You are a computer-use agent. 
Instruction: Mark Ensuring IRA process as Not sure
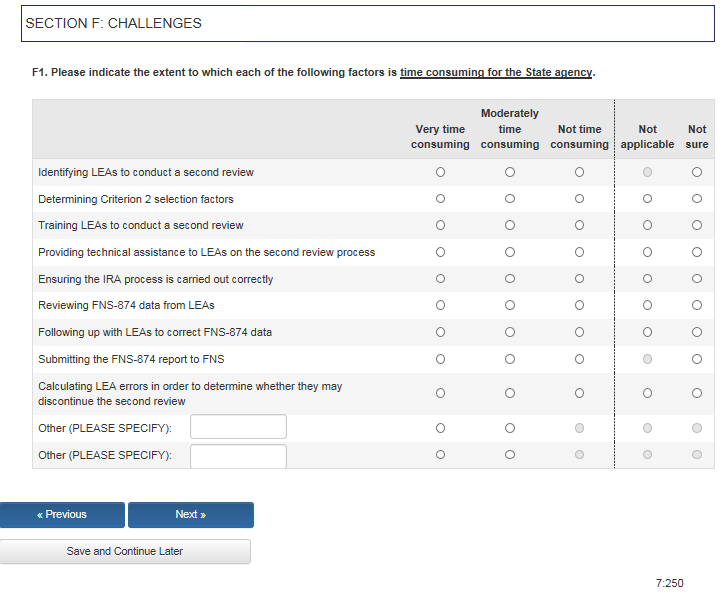click(x=697, y=279)
